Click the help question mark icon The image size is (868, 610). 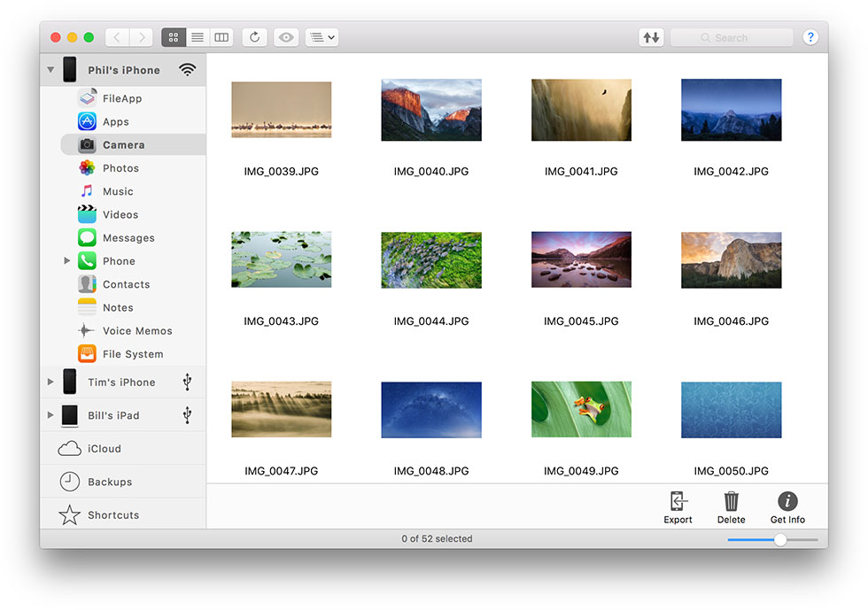[x=810, y=37]
